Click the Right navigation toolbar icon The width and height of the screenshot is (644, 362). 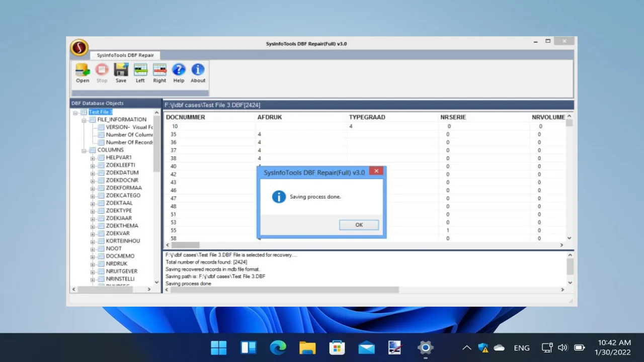click(159, 70)
